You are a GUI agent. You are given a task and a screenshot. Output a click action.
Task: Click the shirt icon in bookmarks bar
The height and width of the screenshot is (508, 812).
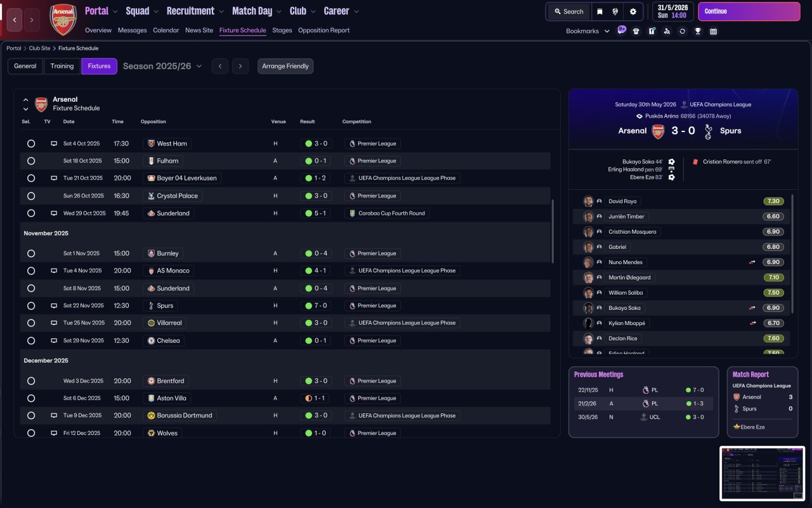click(636, 31)
